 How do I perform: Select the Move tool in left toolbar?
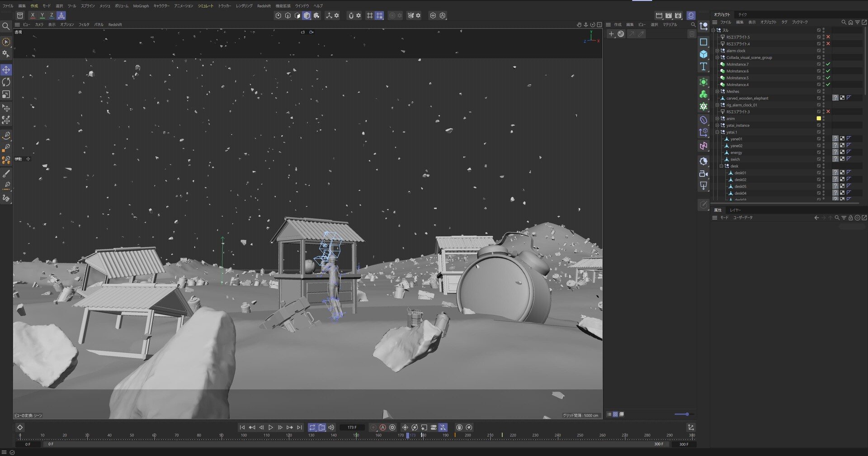pos(6,70)
